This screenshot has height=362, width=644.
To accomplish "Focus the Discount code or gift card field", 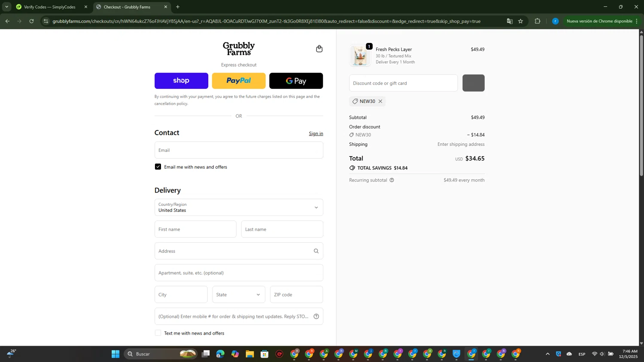I will click(403, 83).
